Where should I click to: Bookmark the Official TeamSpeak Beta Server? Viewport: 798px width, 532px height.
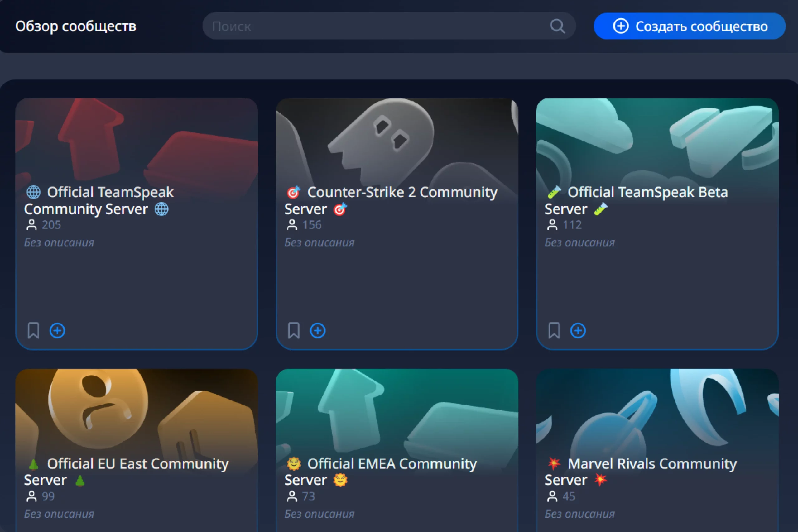click(x=554, y=330)
